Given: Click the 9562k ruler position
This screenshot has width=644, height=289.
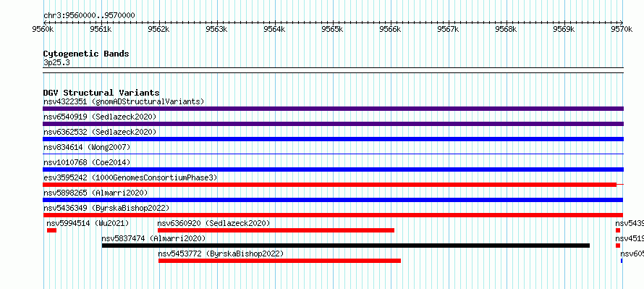Looking at the screenshot, I should 159,29.
